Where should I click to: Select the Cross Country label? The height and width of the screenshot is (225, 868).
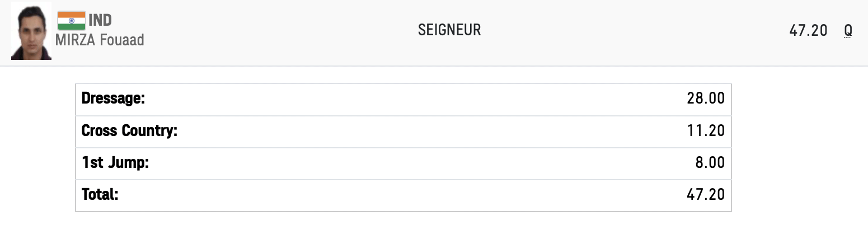point(129,131)
